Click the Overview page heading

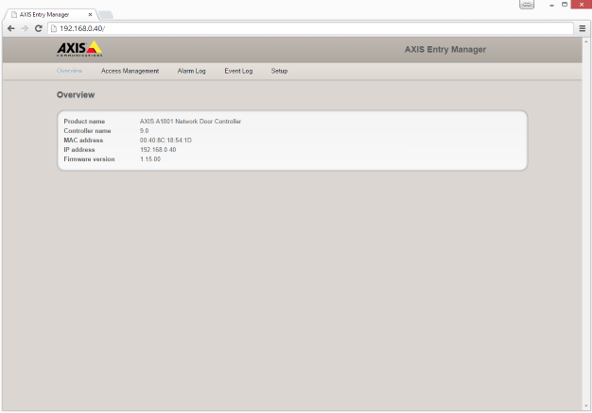click(76, 95)
